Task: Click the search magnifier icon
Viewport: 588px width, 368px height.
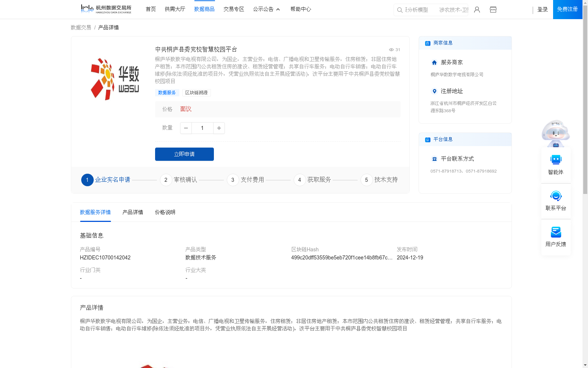Action: [399, 10]
